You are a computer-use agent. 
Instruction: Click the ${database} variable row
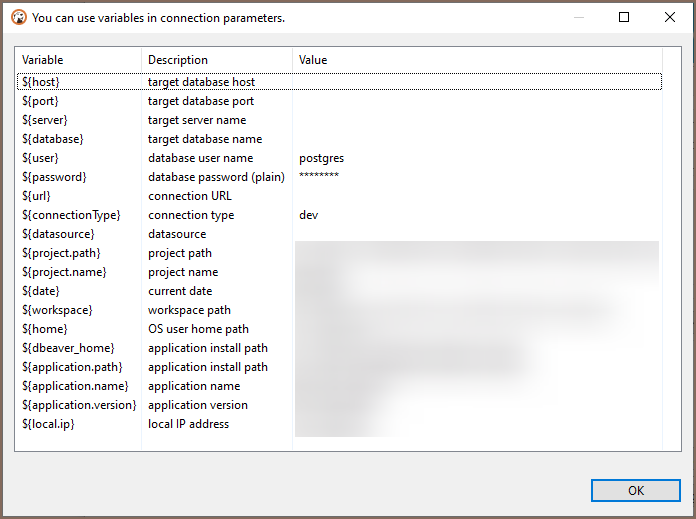52,139
